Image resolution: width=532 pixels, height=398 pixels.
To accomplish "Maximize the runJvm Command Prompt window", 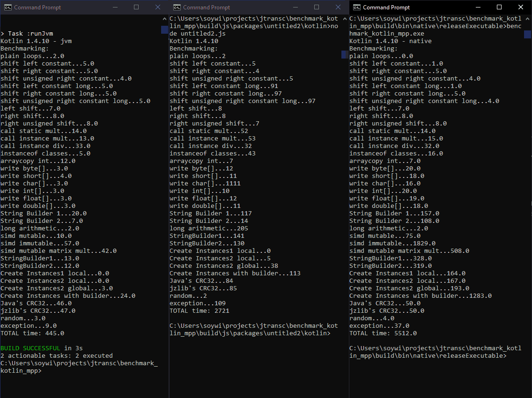I will 136,7.
